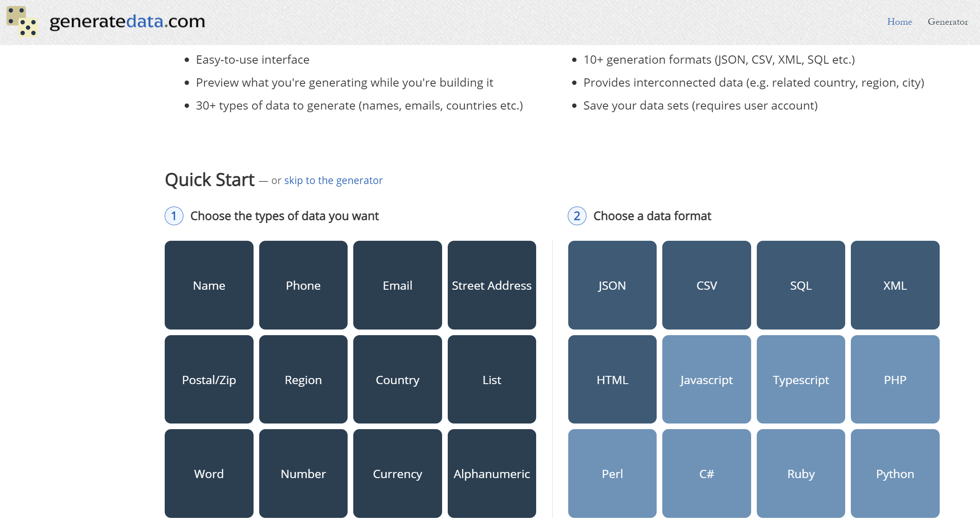Toggle the Name data type tile

209,285
